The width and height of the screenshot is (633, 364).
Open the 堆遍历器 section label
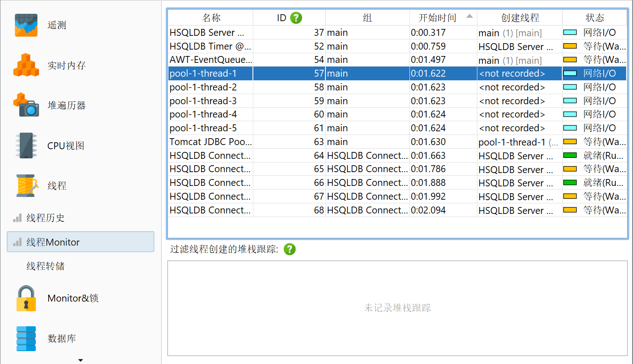[x=67, y=105]
